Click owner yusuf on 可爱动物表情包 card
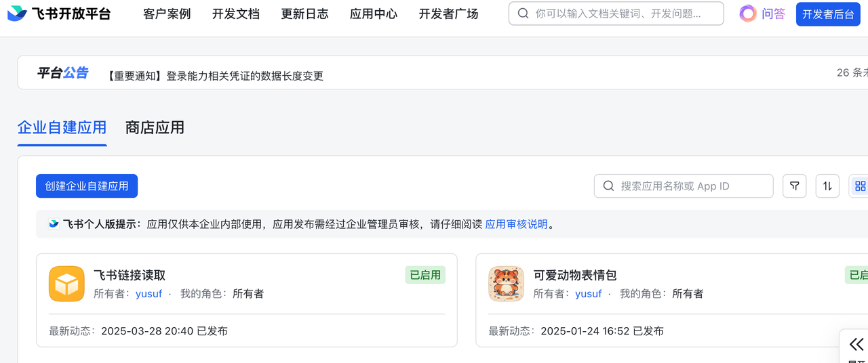This screenshot has height=363, width=868. (x=588, y=294)
